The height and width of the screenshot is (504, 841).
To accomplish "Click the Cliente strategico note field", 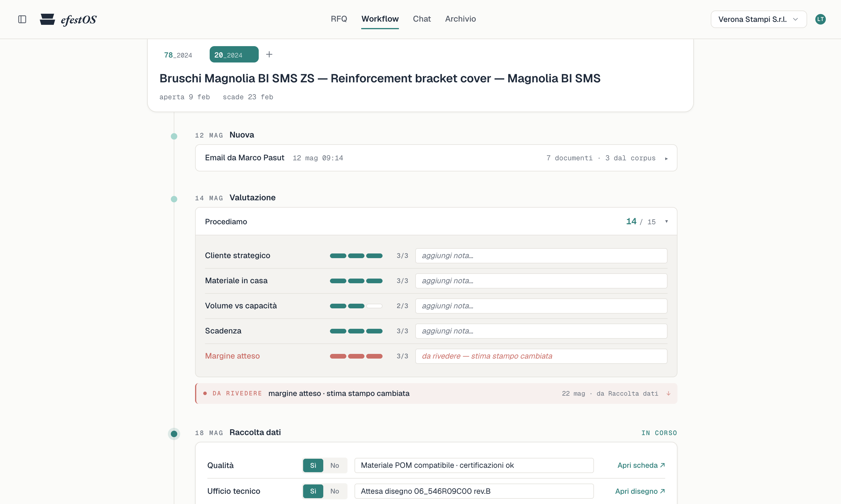I will coord(541,256).
